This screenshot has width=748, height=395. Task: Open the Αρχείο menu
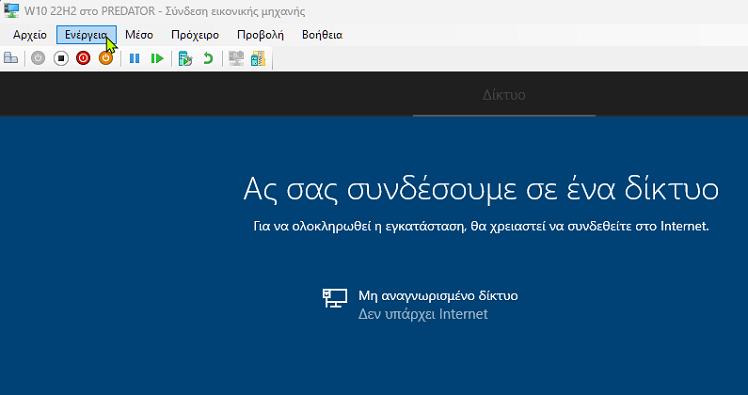point(30,35)
